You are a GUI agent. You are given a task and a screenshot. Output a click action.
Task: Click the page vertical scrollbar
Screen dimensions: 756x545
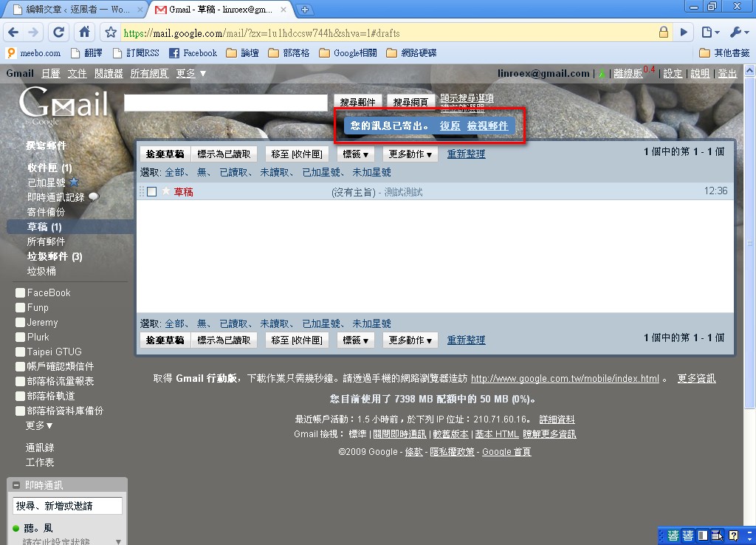tap(750, 242)
